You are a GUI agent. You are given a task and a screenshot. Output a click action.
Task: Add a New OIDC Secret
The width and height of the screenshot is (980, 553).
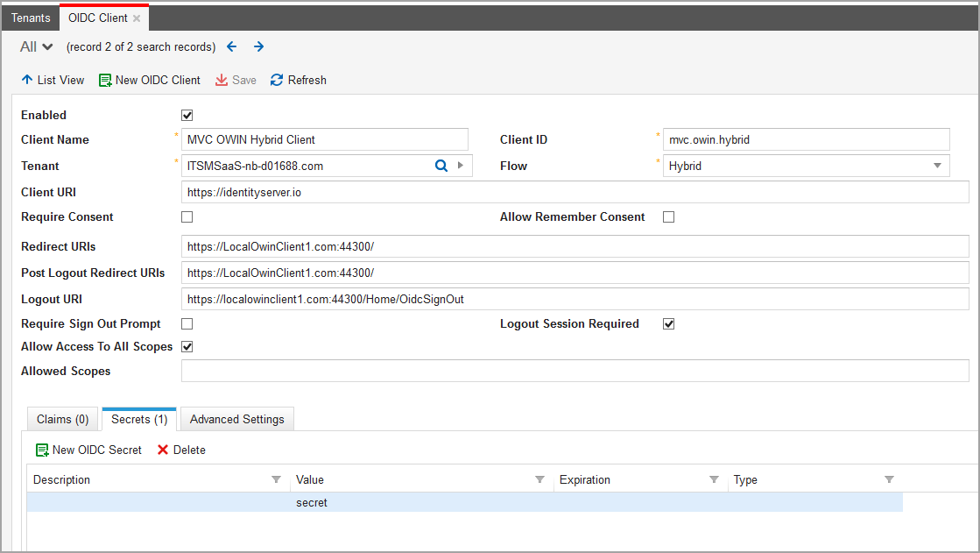[88, 450]
